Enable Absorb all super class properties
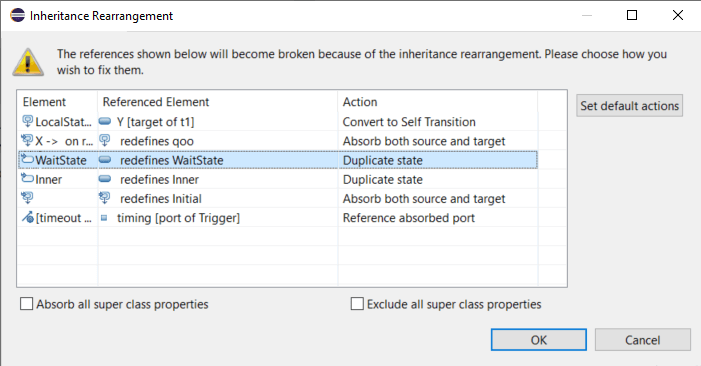This screenshot has height=366, width=701. (x=26, y=304)
